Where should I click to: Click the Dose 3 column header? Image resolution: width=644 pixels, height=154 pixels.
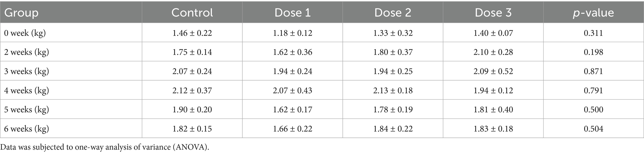[x=493, y=13]
